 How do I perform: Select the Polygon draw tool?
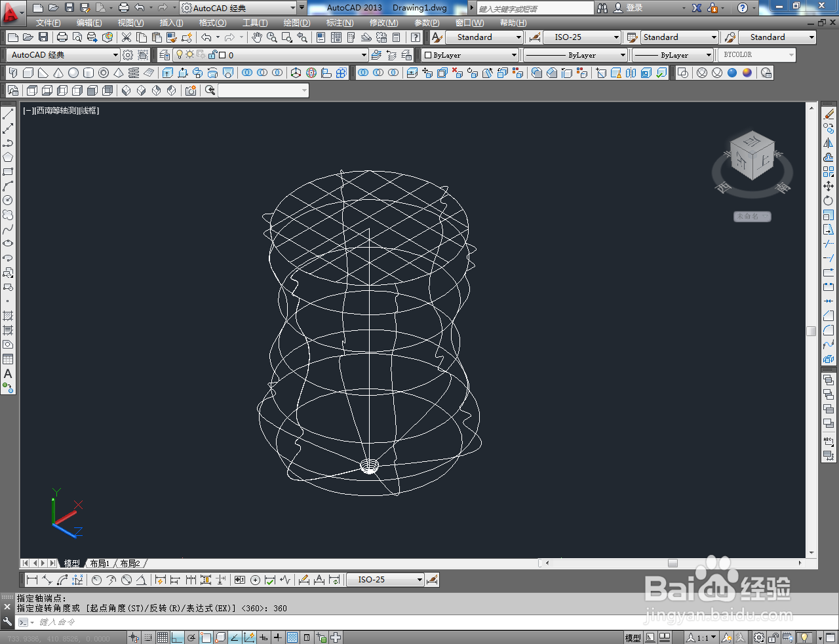pos(8,157)
